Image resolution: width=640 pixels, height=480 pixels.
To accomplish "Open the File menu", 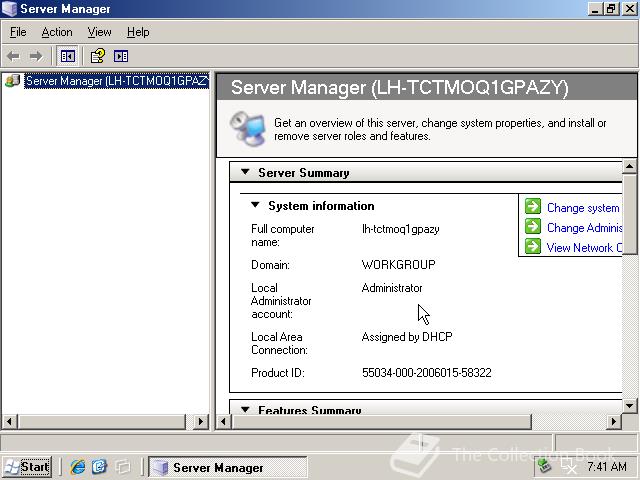I will [x=18, y=32].
